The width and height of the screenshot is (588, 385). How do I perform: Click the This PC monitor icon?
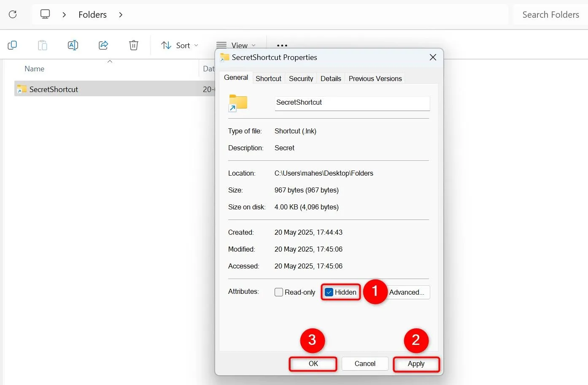tap(45, 14)
